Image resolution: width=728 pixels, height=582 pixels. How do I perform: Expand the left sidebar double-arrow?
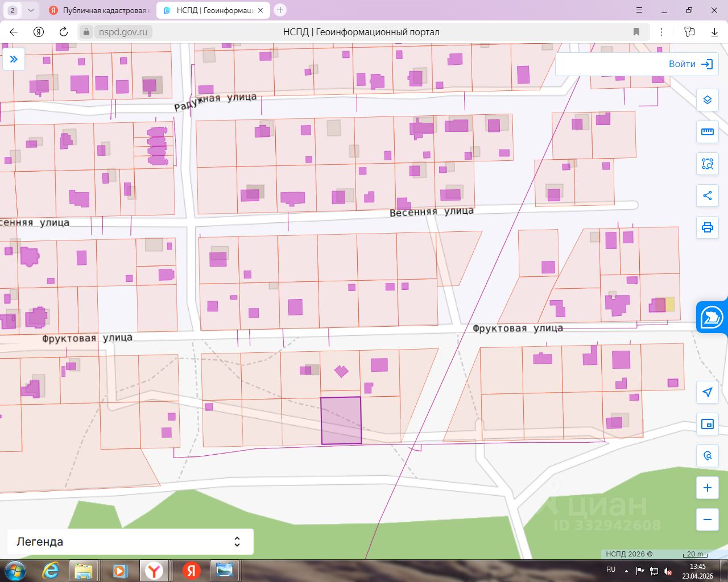[14, 59]
